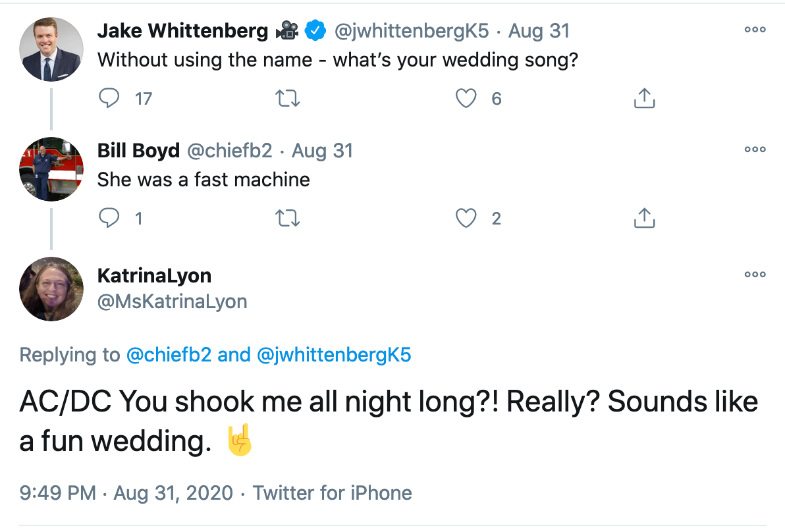Click the @MsKatrinaLyon handle

(172, 301)
